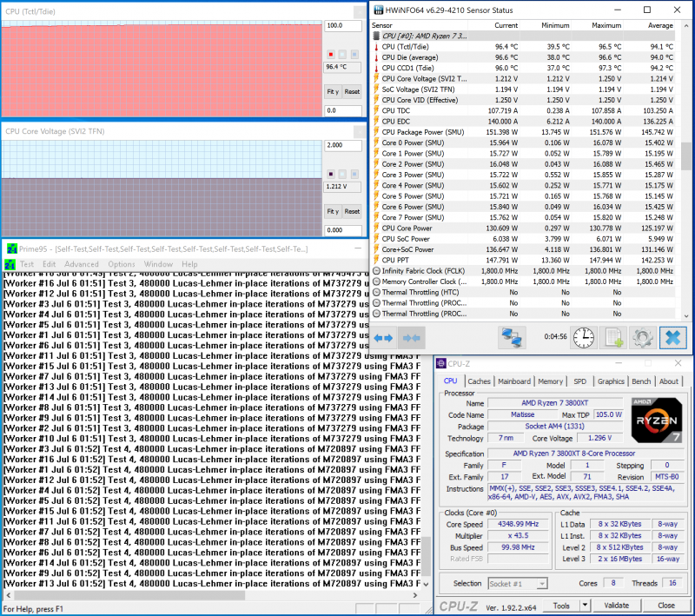This screenshot has height=616, width=695.
Task: Switch to CPU-Z Mainboard tab
Action: tap(514, 381)
